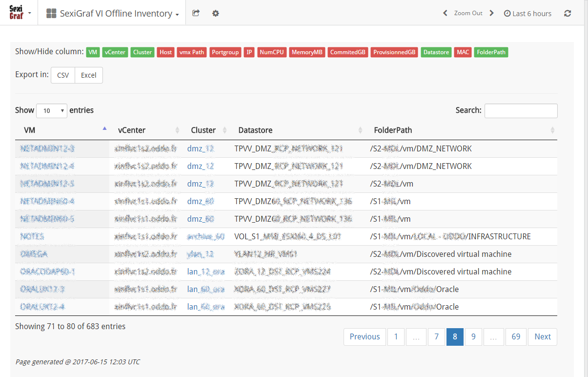The width and height of the screenshot is (588, 377).
Task: Export the table as CSV
Action: click(63, 75)
